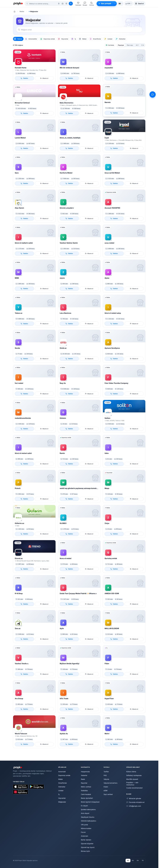Sort stores alphabetically A–Z
Image resolution: width=160 pixels, height=868 pixels.
coord(137,45)
